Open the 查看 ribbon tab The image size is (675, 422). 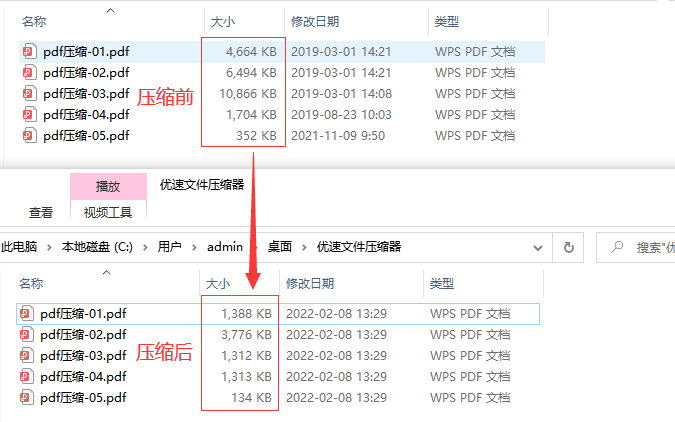pyautogui.click(x=41, y=212)
